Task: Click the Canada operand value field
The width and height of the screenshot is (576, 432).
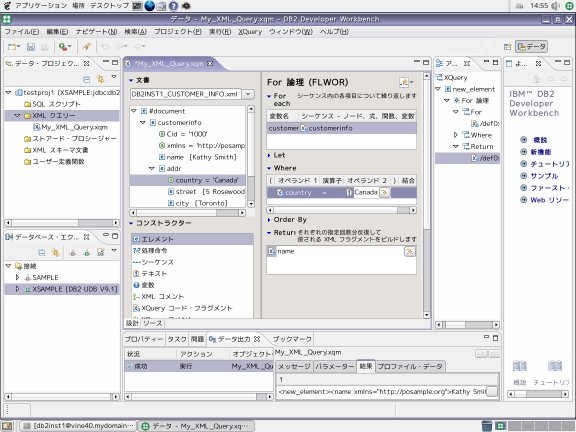Action: [x=366, y=192]
